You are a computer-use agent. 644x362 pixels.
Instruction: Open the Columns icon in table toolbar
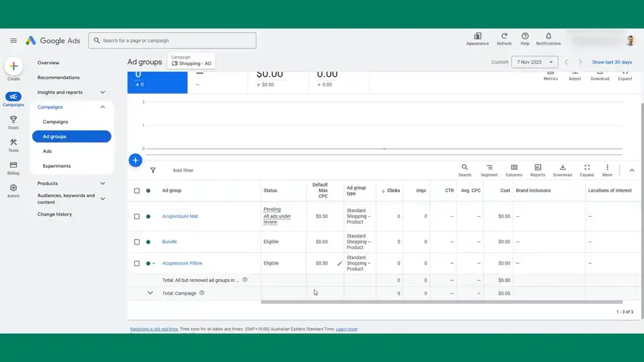(x=514, y=170)
